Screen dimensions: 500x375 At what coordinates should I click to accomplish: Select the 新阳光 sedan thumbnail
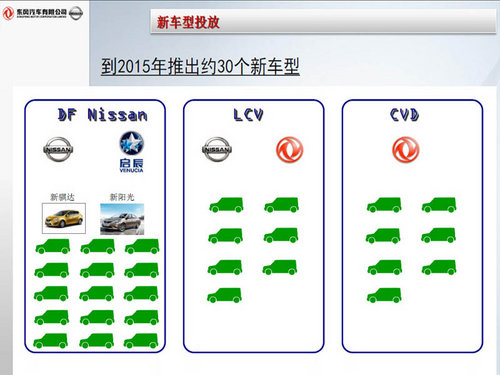coord(122,219)
